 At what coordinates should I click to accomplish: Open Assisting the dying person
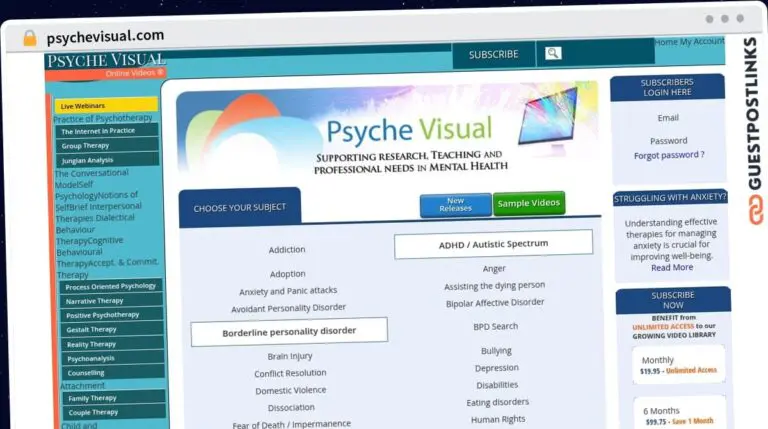point(495,286)
